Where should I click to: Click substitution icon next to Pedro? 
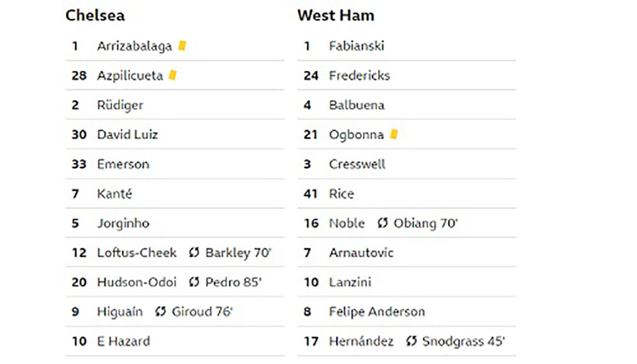[194, 282]
